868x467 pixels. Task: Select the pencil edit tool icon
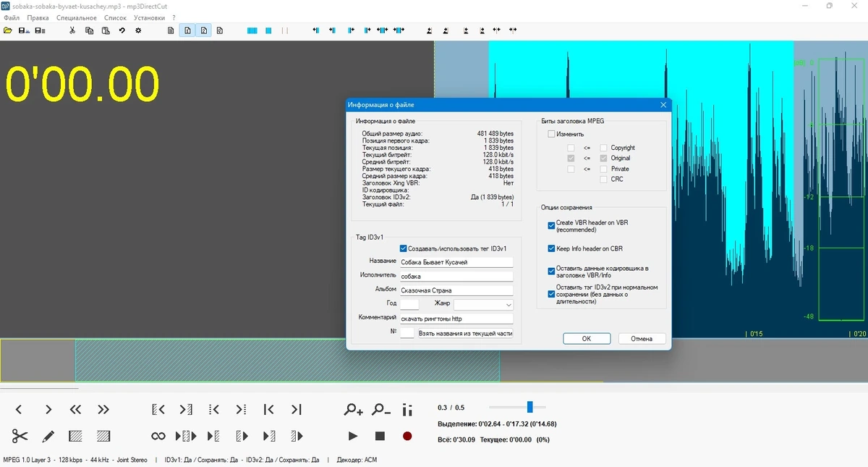click(48, 436)
